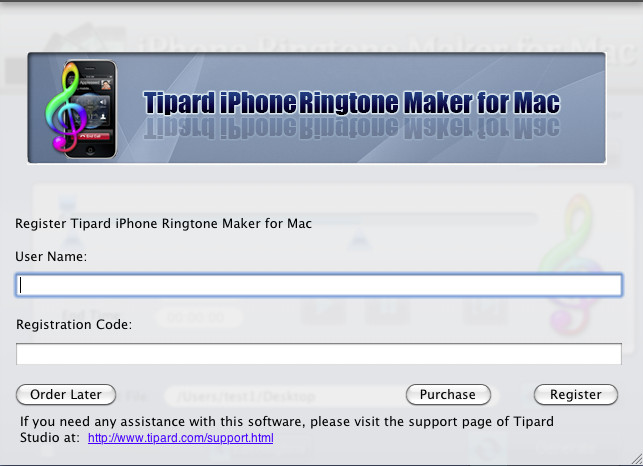Image resolution: width=643 pixels, height=466 pixels.
Task: Click the red End Call bar on banner iPhone
Action: [93, 136]
